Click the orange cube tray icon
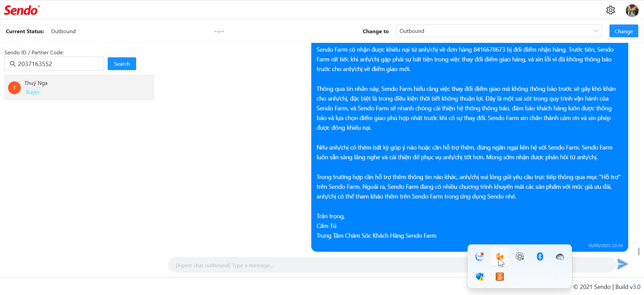The image size is (644, 295). [x=500, y=256]
